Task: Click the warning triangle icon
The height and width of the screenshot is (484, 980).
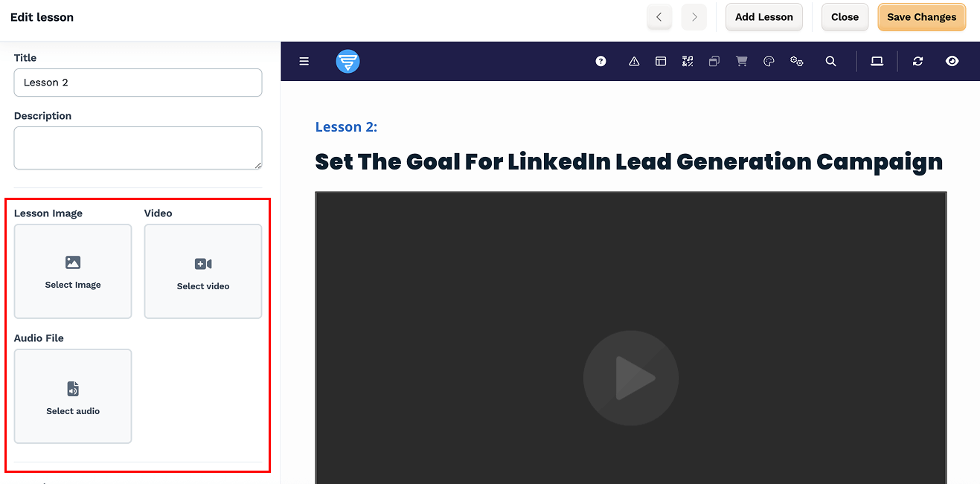Action: 633,61
